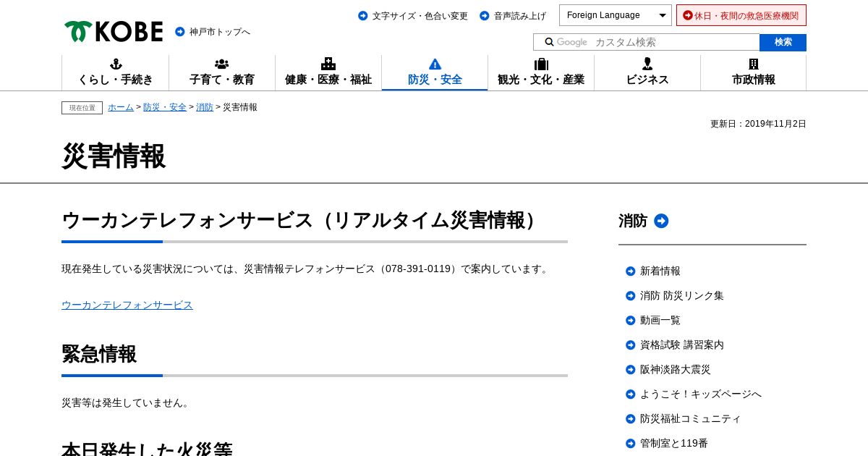868x456 pixels.
Task: Click suitcase icon above 観光・文化・産業
Action: point(541,64)
